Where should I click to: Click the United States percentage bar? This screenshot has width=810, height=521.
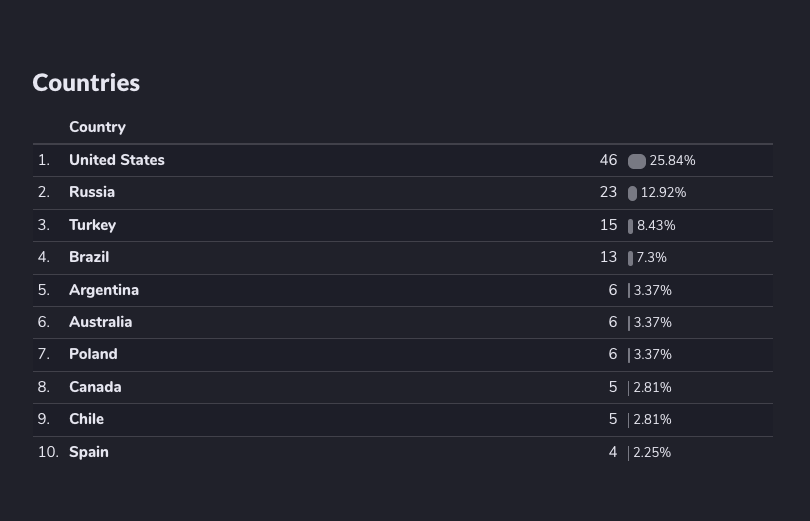[x=637, y=161]
